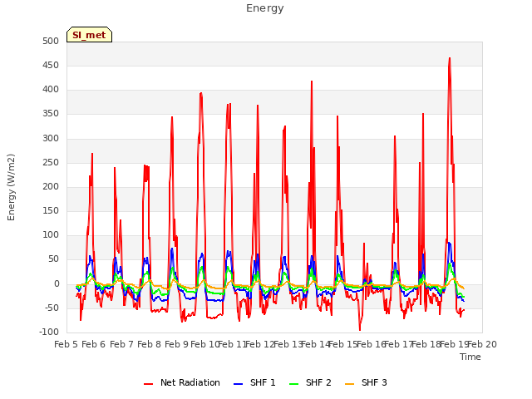Select the SHF 3 legend label
Image resolution: width=532 pixels, height=399 pixels.
[374, 382]
